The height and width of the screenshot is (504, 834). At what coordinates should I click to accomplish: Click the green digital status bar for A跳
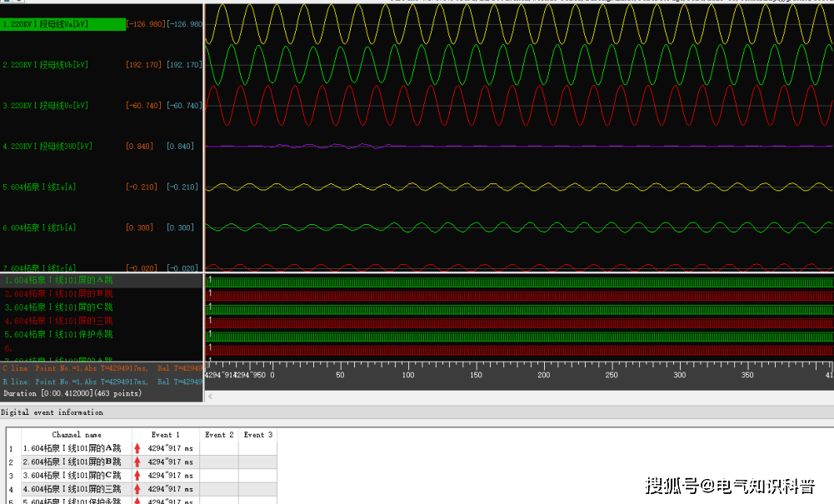point(520,282)
